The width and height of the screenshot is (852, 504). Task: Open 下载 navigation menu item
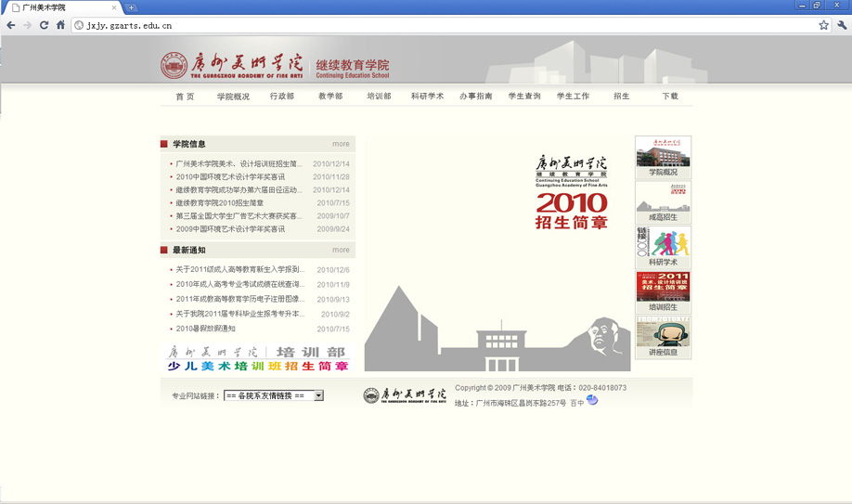(x=670, y=97)
